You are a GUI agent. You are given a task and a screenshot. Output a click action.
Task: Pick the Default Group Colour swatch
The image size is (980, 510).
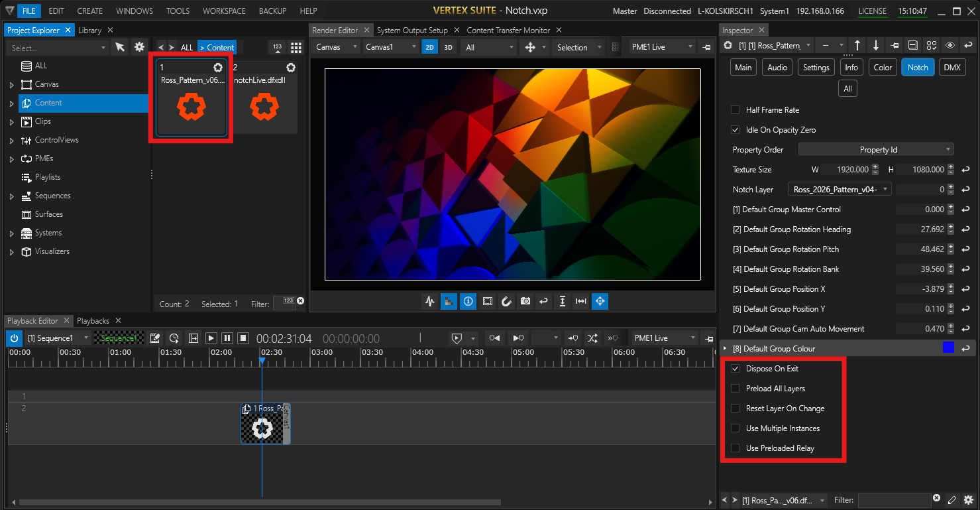pyautogui.click(x=948, y=348)
